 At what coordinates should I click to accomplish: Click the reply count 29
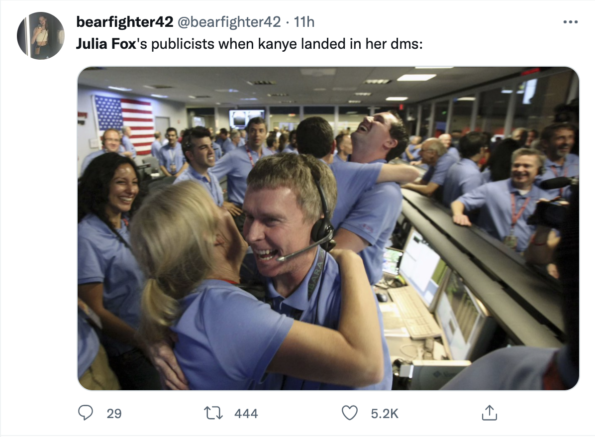click(114, 413)
